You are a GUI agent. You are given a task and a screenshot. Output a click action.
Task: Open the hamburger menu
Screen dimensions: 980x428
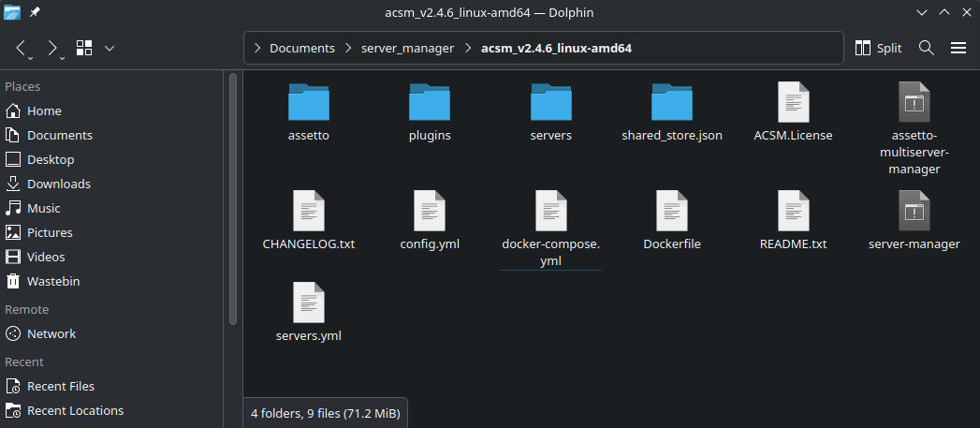[x=958, y=48]
